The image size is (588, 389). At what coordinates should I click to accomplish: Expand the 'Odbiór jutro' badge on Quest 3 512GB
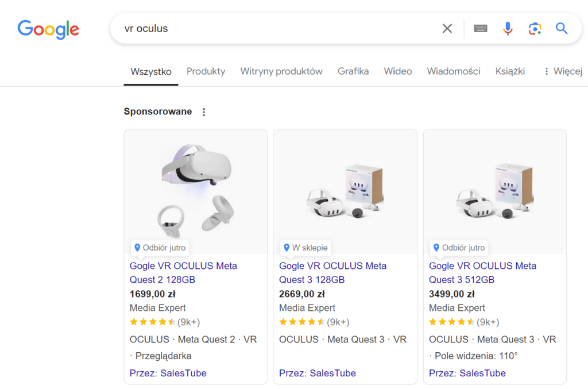pos(459,248)
